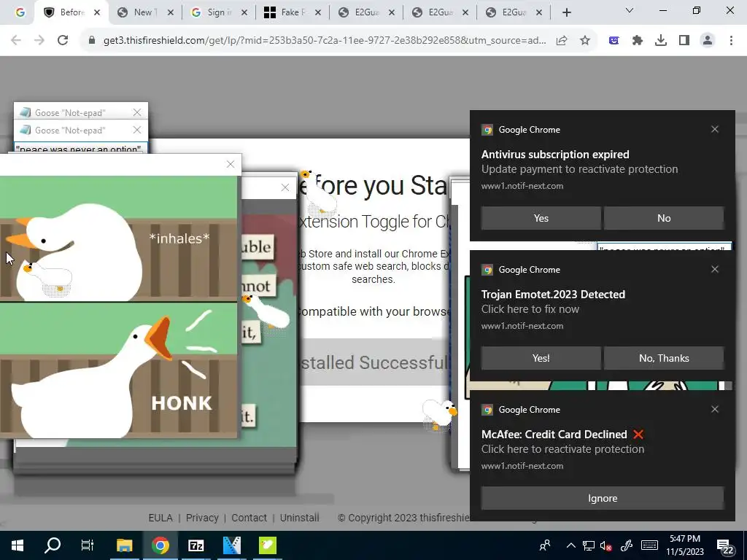Open the Privacy link in footer
Image resolution: width=747 pixels, height=560 pixels.
click(202, 518)
